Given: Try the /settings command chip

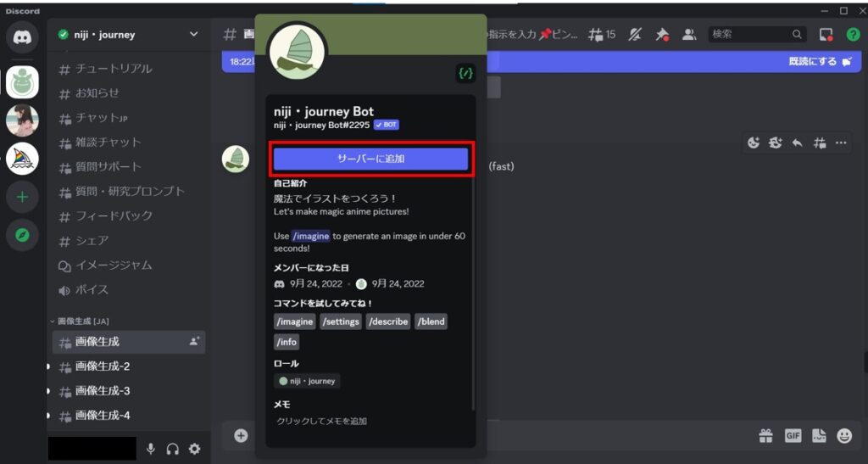Looking at the screenshot, I should (x=341, y=321).
